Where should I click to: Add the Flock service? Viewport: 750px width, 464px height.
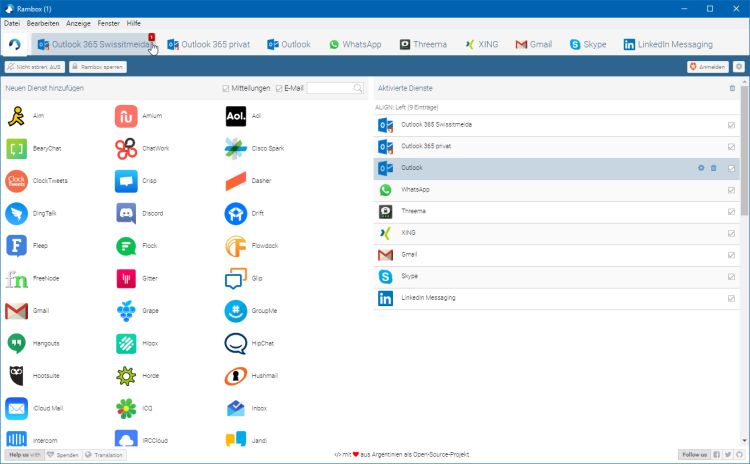pos(137,246)
